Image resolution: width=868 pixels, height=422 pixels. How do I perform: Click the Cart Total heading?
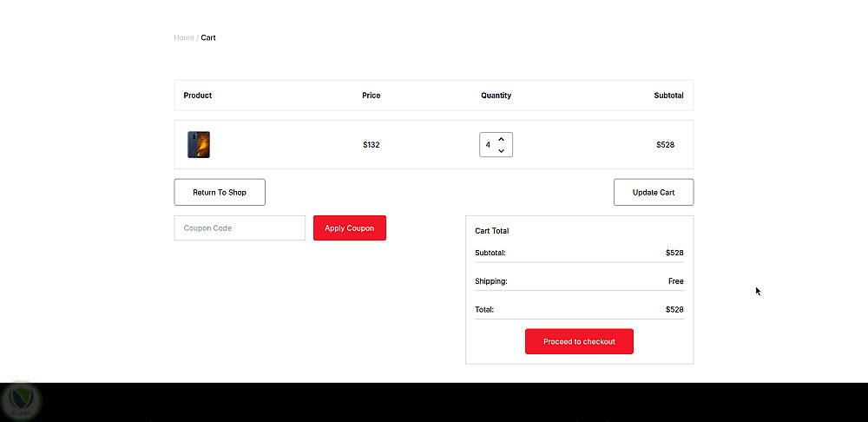pos(492,231)
